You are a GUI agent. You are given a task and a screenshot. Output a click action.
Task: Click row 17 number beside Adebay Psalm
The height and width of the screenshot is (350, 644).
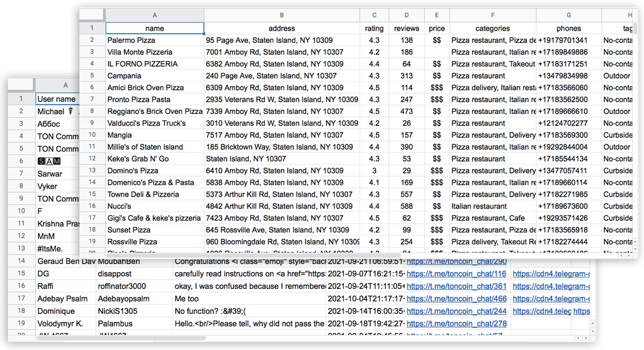point(21,298)
